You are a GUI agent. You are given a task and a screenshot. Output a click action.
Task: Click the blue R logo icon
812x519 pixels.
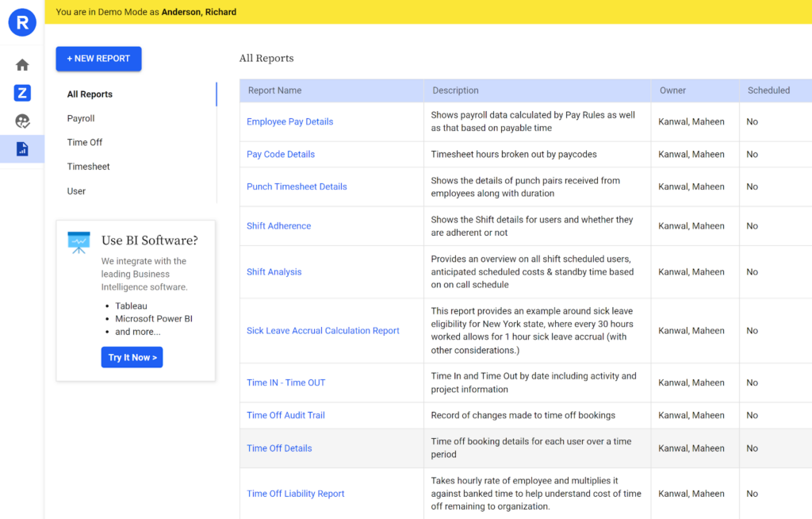click(x=22, y=23)
